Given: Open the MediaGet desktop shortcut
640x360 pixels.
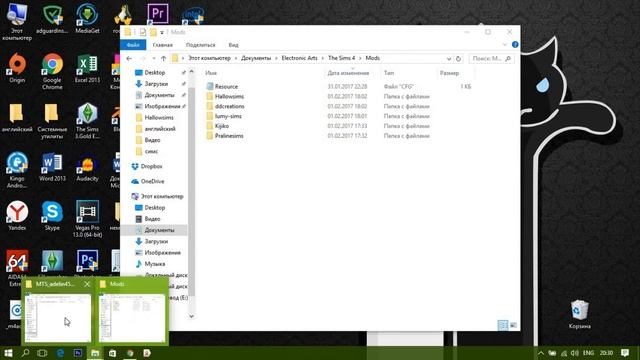Looking at the screenshot, I should pyautogui.click(x=87, y=18).
